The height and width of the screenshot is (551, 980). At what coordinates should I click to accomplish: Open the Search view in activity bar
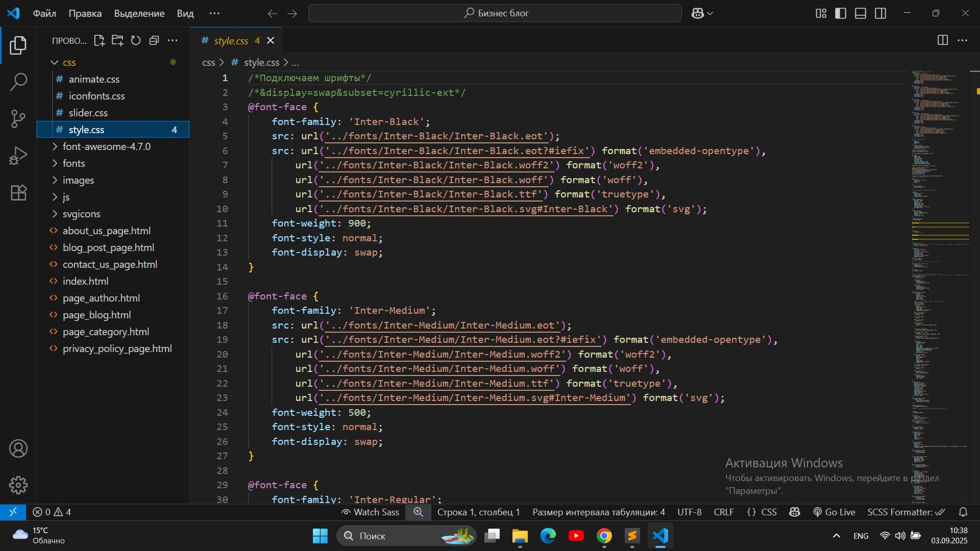click(18, 82)
